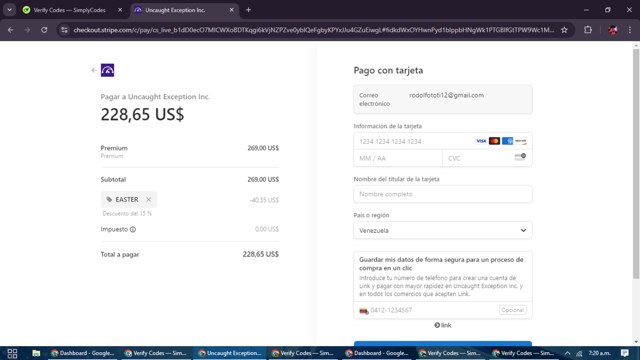Focus the Nombre completo field
The image size is (640, 360).
click(x=443, y=194)
